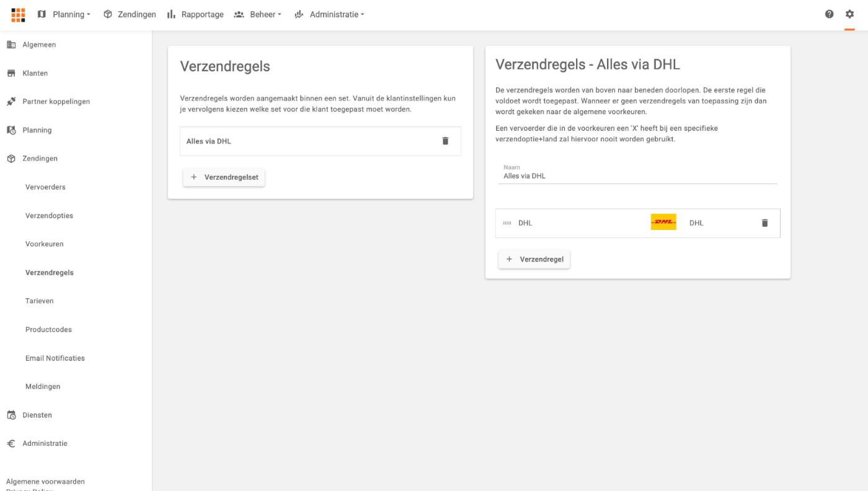The image size is (868, 491).
Task: Click the Planning map icon in top bar
Action: coord(42,14)
